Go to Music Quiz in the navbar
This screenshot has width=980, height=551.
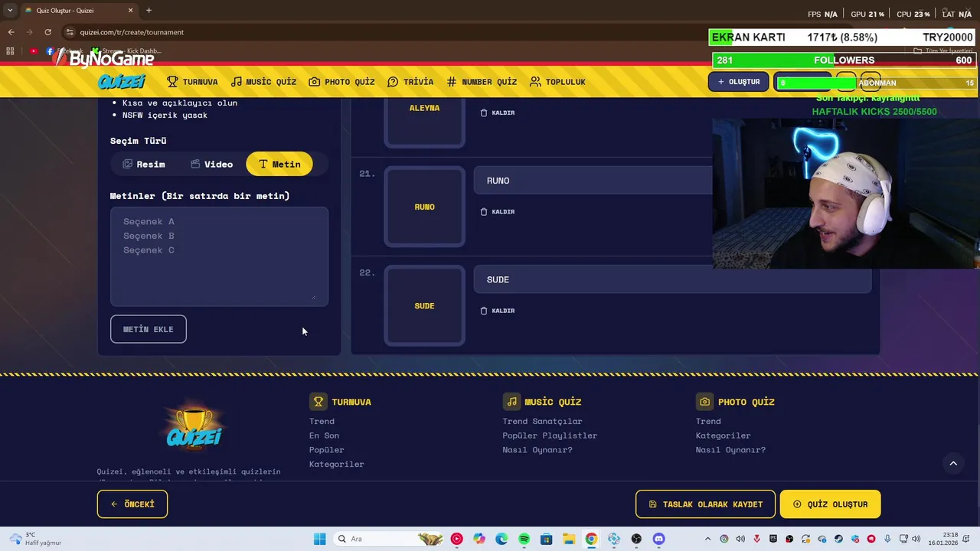263,82
